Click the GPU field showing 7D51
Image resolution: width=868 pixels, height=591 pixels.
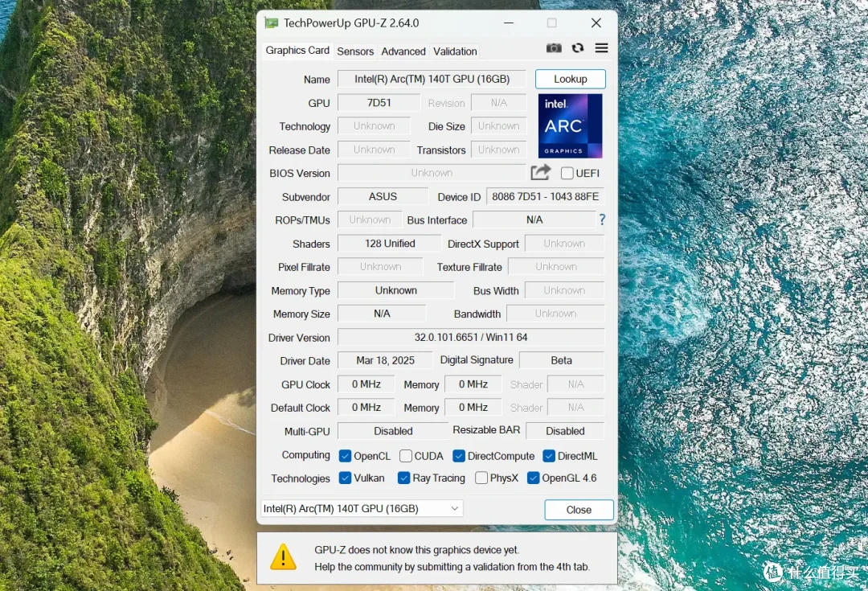pos(379,102)
